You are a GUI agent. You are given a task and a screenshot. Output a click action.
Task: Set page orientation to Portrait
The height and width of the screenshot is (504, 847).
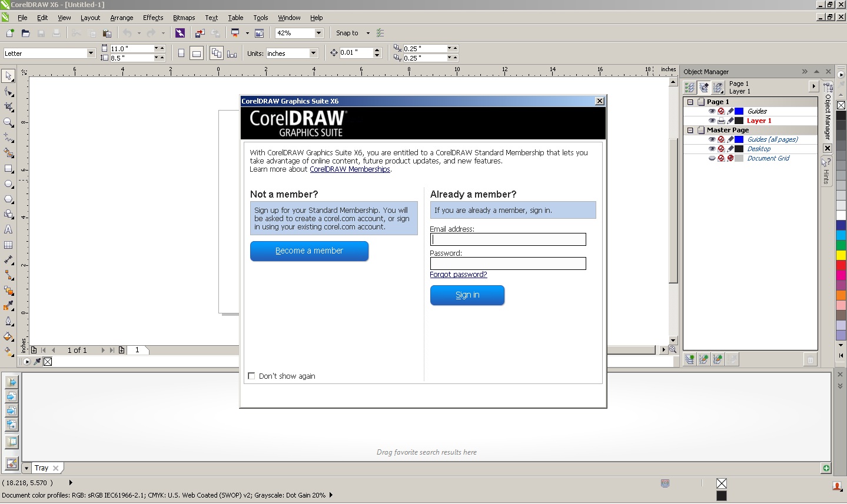tap(181, 53)
